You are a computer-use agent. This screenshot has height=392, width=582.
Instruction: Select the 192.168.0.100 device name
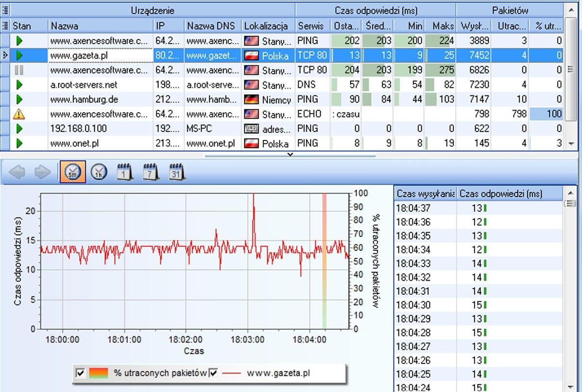click(78, 129)
